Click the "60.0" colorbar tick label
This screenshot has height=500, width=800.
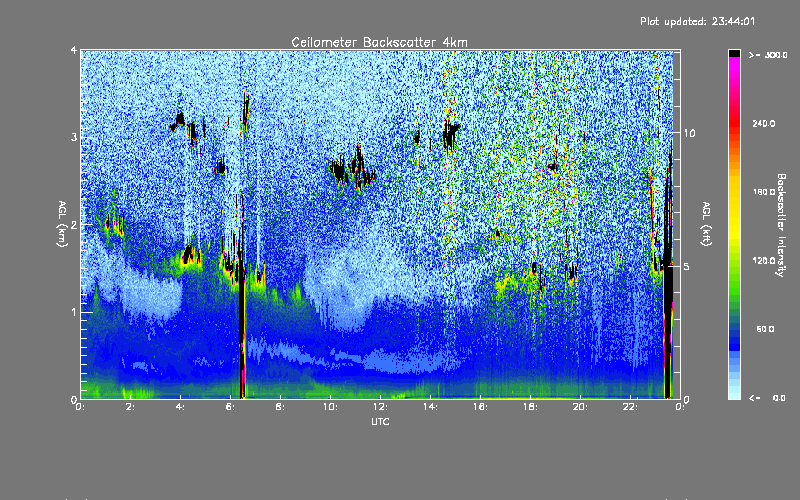coord(765,329)
